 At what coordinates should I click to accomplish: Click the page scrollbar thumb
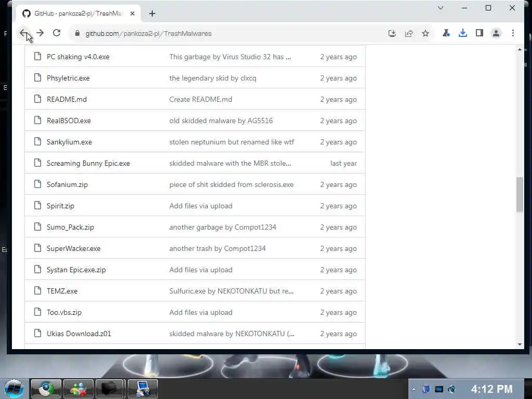point(520,194)
